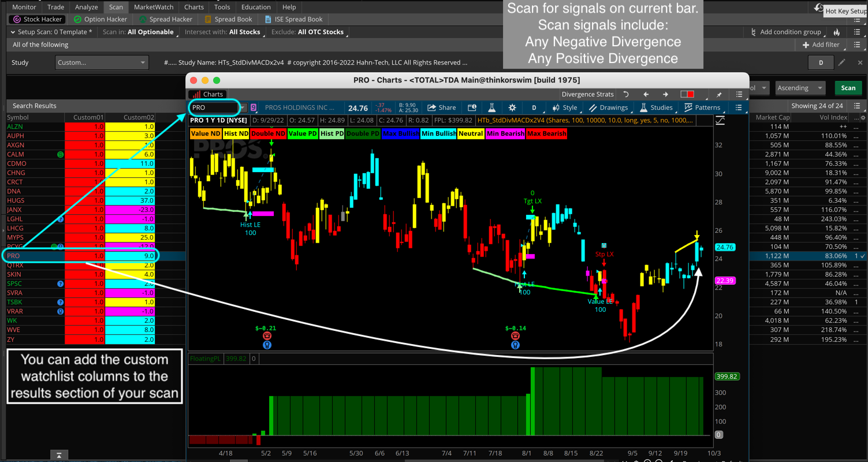Open the Spread Book sub-tab
The image size is (868, 462).
pyautogui.click(x=229, y=19)
